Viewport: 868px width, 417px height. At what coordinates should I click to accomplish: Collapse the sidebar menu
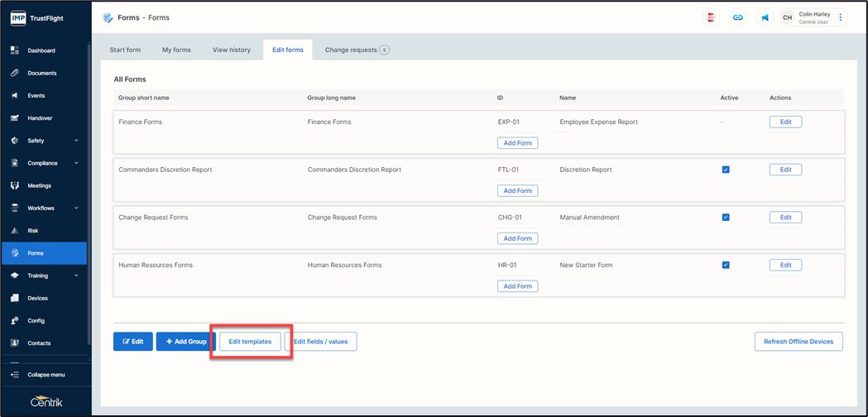coord(46,375)
